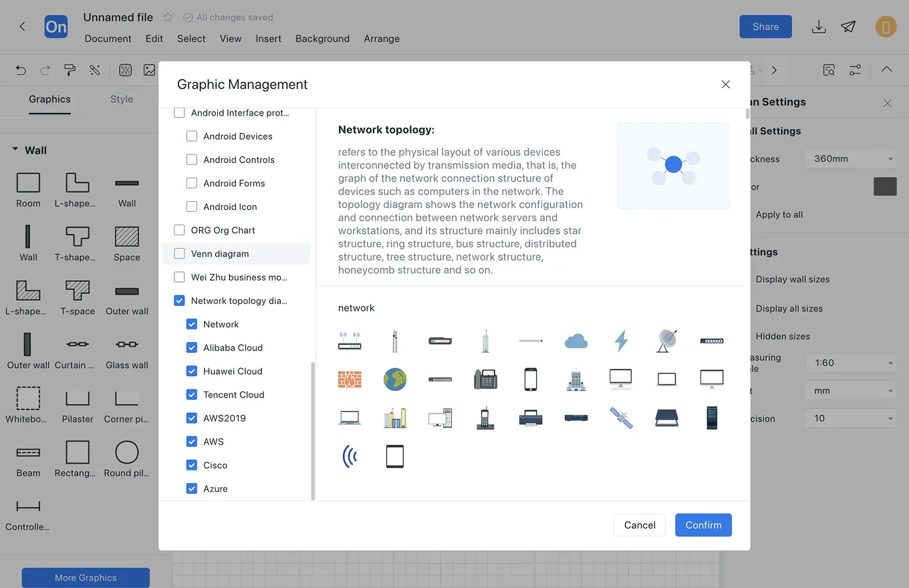Viewport: 909px width, 588px height.
Task: Select the satellite dish icon
Action: (666, 341)
